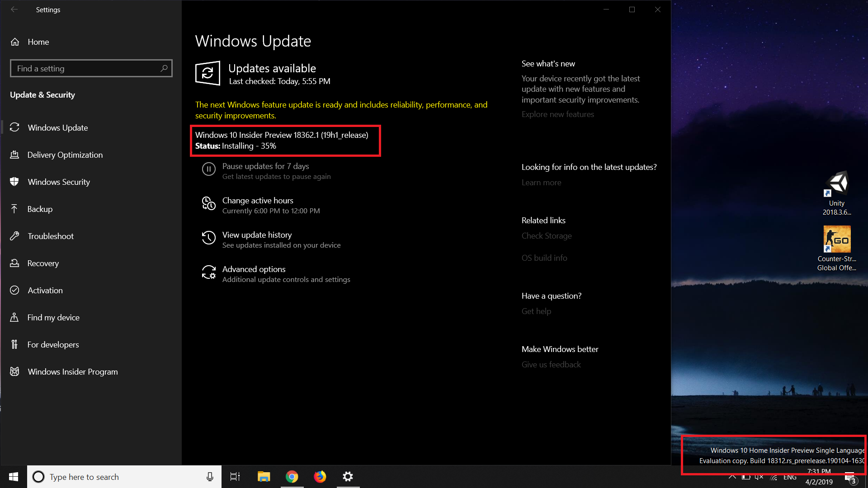The height and width of the screenshot is (488, 868).
Task: Click the Update & Security heading
Action: click(x=42, y=95)
